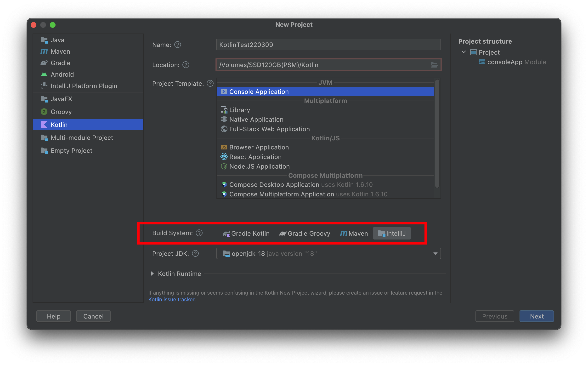The height and width of the screenshot is (365, 588).
Task: Click the Node.JS Application icon
Action: click(x=224, y=166)
